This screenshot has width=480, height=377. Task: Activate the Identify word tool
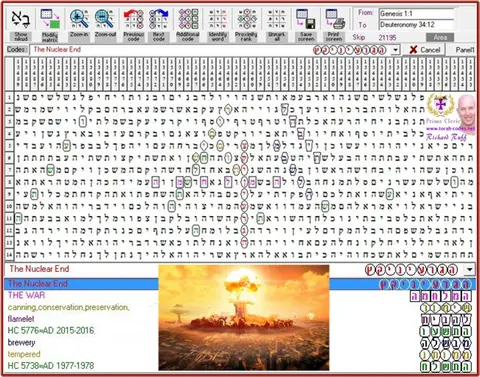(x=218, y=19)
